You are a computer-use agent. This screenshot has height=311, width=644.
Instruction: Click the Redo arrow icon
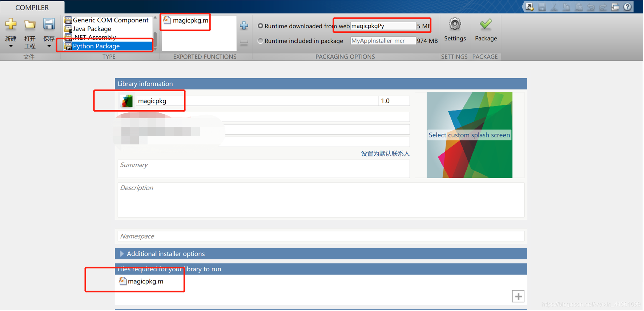pyautogui.click(x=603, y=7)
